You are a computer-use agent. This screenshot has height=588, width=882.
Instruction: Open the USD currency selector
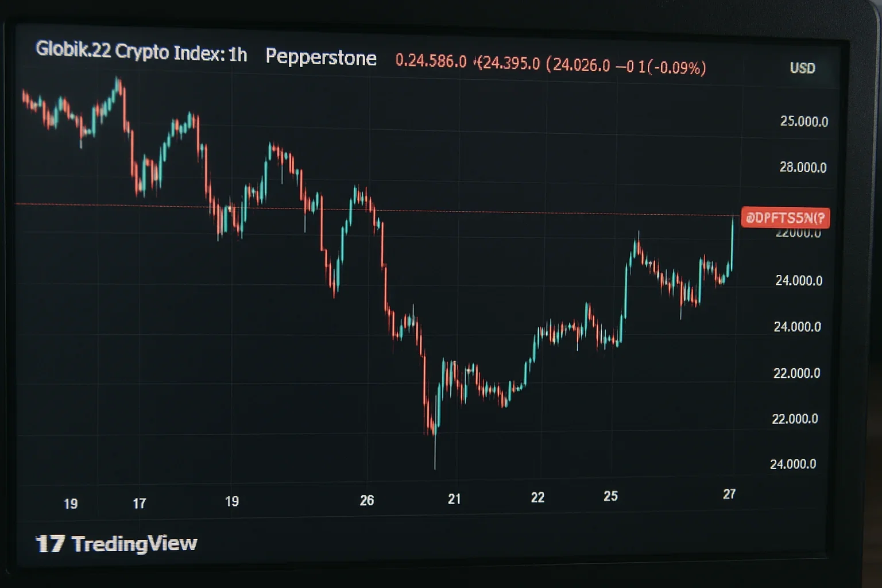pos(802,68)
